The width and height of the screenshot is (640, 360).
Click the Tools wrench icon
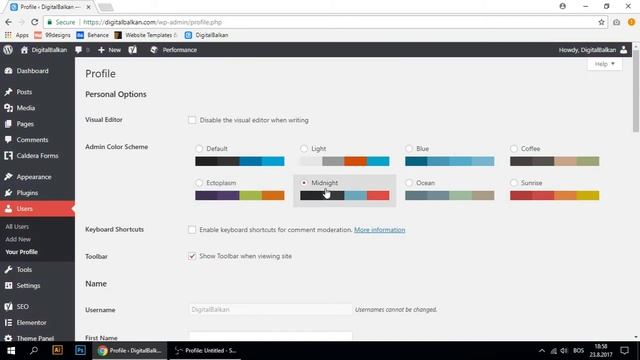(8, 269)
